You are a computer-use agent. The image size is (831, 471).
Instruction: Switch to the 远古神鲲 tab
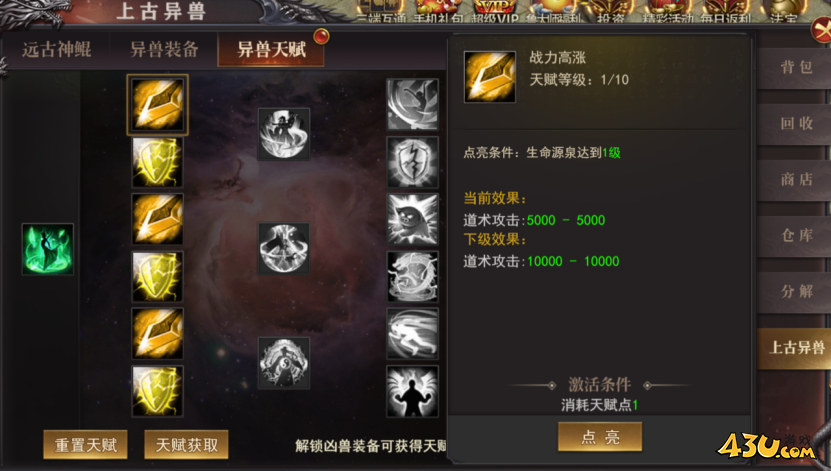click(57, 50)
